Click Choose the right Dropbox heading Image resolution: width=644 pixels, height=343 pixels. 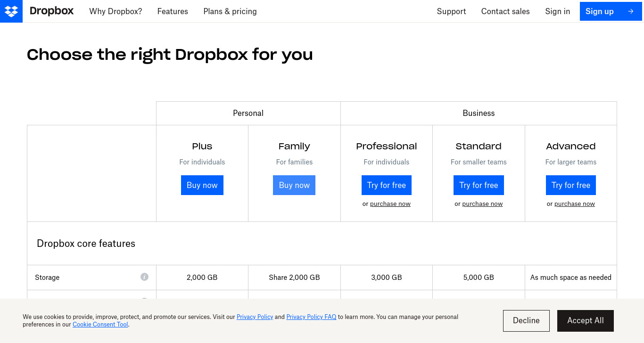click(x=170, y=55)
